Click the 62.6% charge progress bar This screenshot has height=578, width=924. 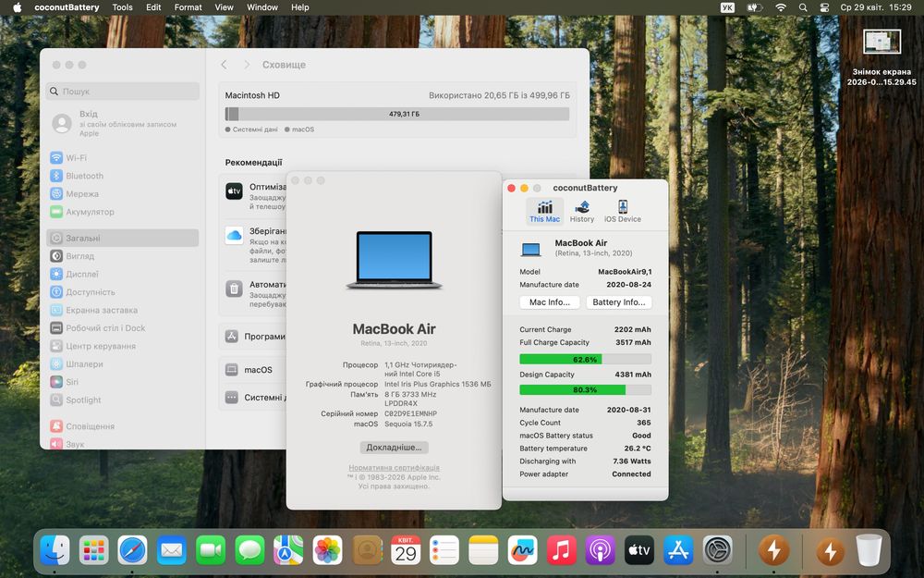click(585, 359)
